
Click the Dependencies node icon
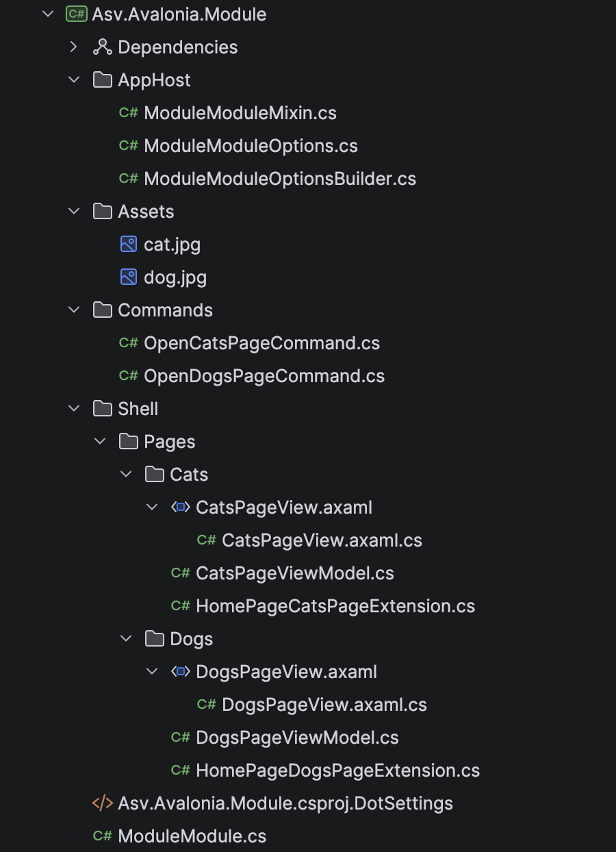click(102, 47)
